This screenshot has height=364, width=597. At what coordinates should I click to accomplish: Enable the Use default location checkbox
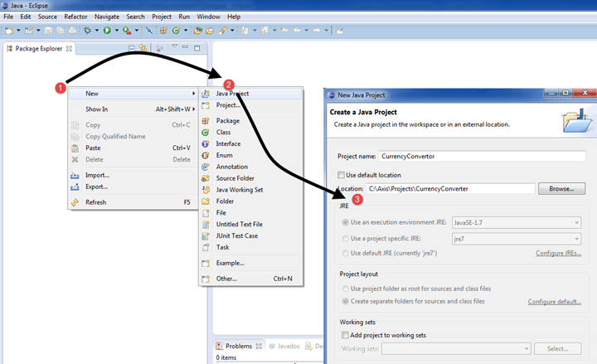[x=342, y=175]
